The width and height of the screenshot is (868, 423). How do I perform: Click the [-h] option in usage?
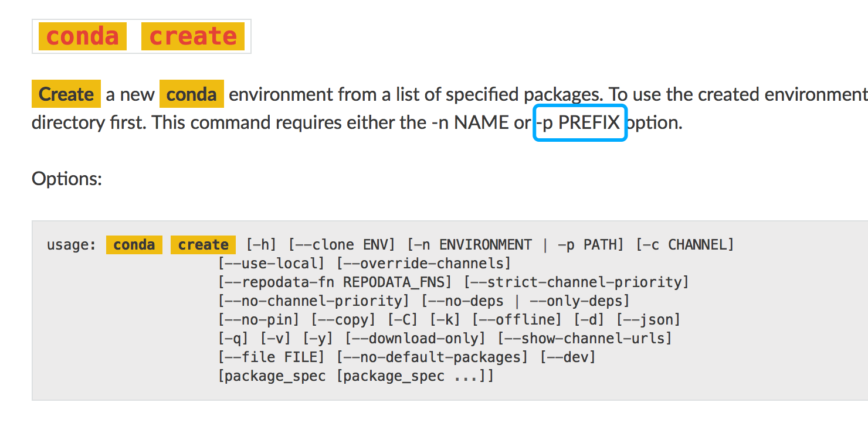pyautogui.click(x=262, y=244)
